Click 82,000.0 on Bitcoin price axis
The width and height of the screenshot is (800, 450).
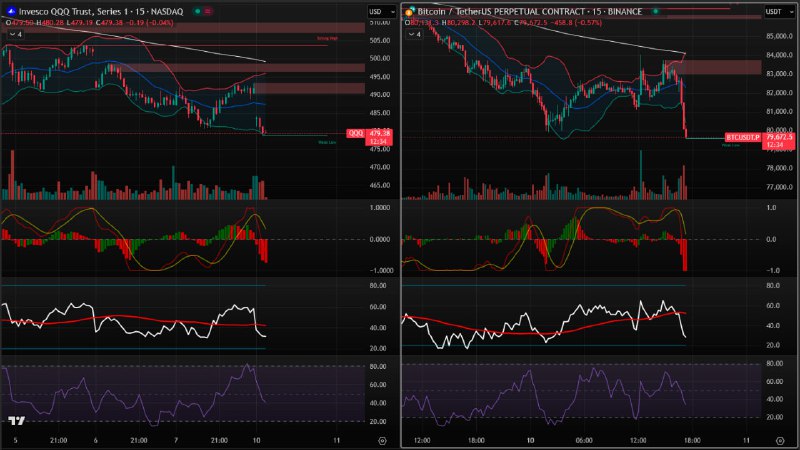coord(779,93)
